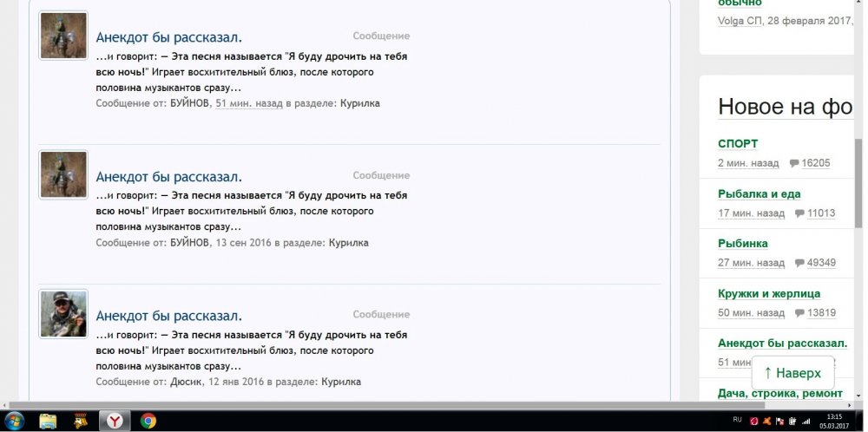
Task: Click the page's vertical scrollbar
Action: tap(858, 173)
